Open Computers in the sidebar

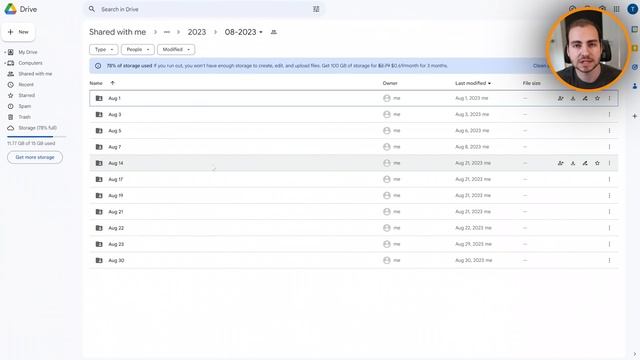point(30,63)
